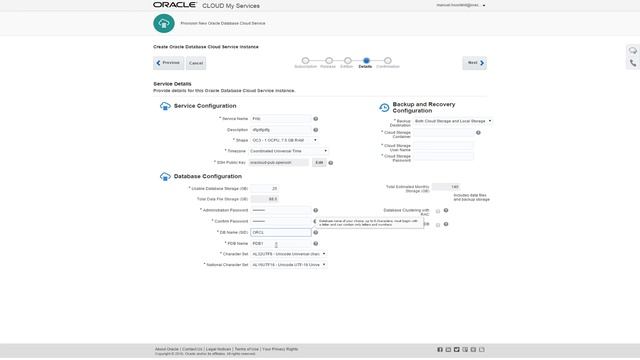Click help icon for Database Clustering with RAC
Screen dimensions: 640x360
(x=446, y=210)
